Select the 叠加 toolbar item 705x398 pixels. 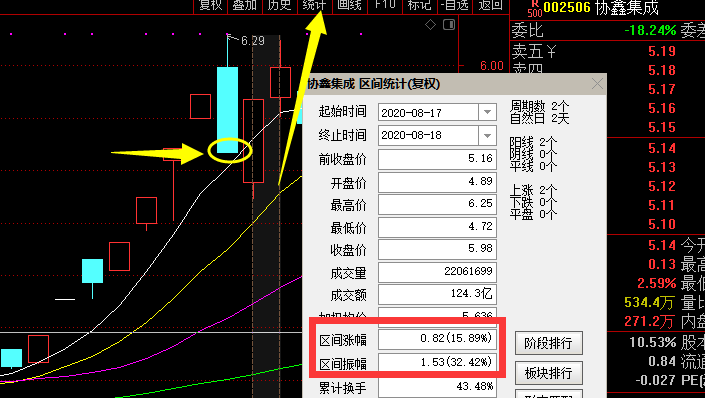(x=245, y=5)
